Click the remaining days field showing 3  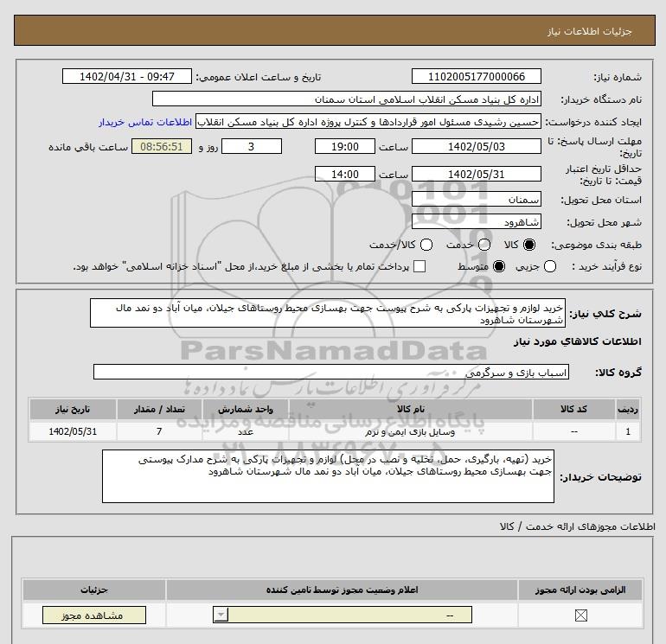[x=252, y=146]
